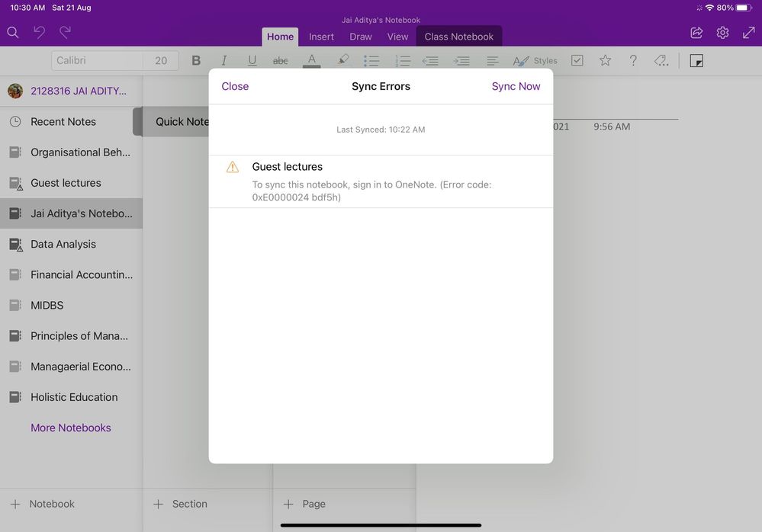Click the Jai Aditya's Notebook title
This screenshot has height=532, width=762.
pos(381,20)
